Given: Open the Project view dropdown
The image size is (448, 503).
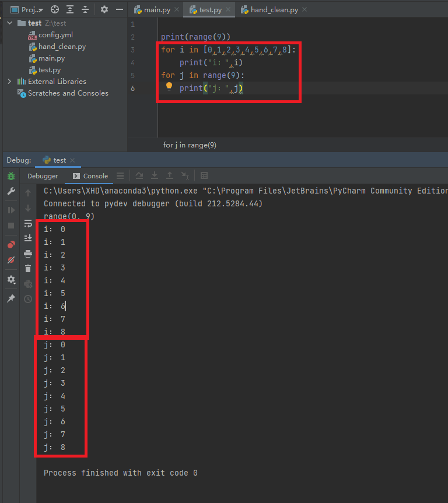Looking at the screenshot, I should click(x=27, y=10).
